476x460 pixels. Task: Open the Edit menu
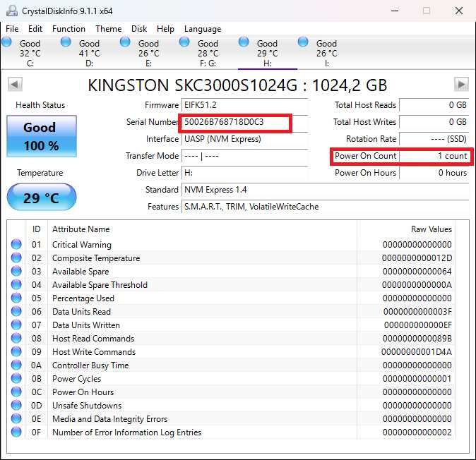[35, 29]
